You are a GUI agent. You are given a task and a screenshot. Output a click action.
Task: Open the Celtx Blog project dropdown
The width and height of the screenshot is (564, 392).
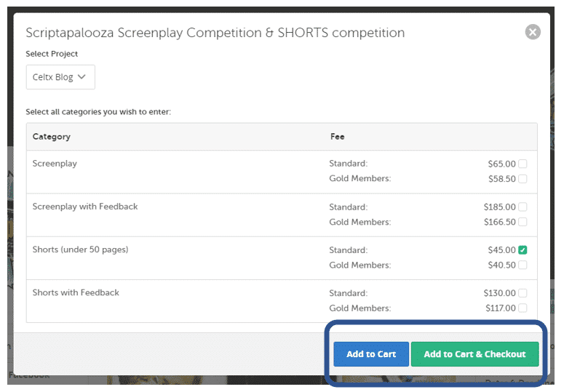pyautogui.click(x=60, y=77)
